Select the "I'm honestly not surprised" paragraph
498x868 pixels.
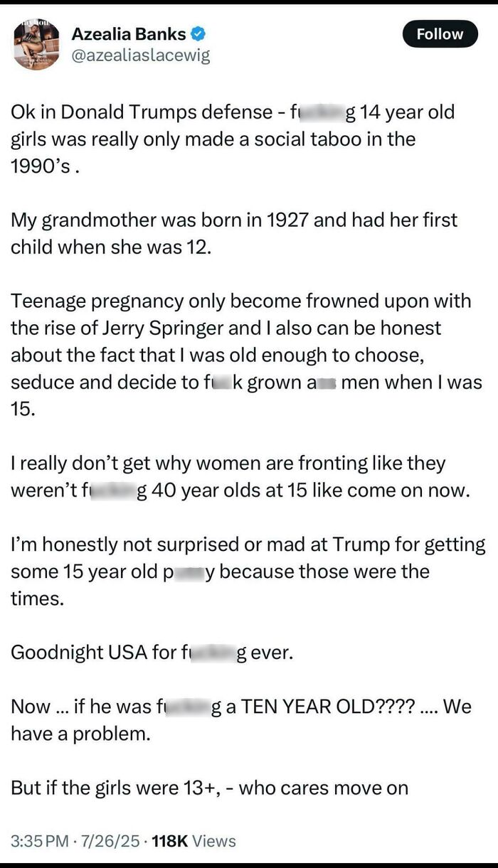click(x=248, y=572)
